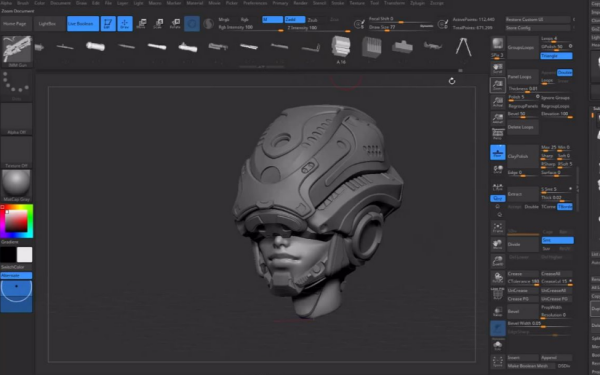Toggle the M material channel button
This screenshot has width=600, height=375.
(272, 20)
